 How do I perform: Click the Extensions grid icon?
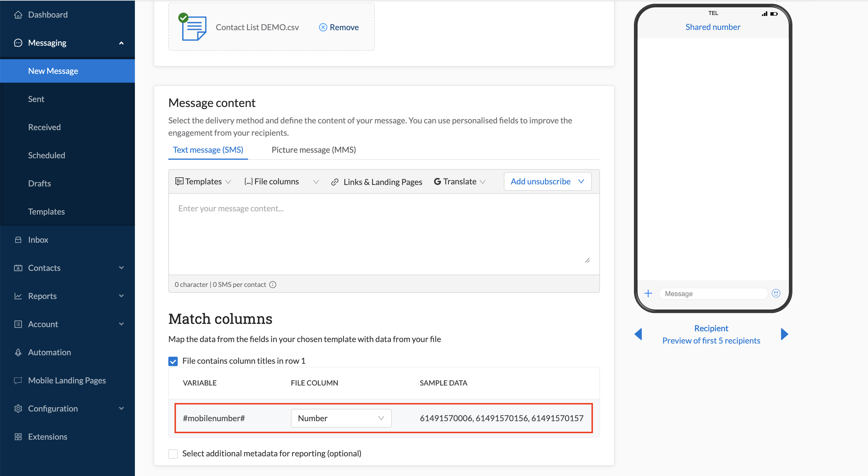click(18, 437)
